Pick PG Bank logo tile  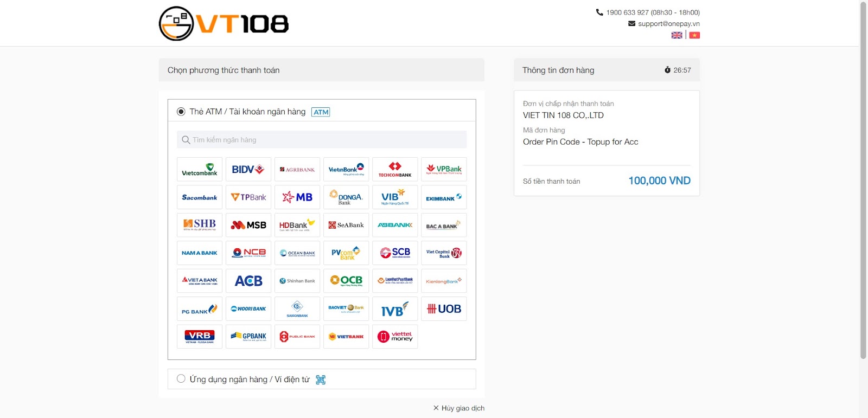(x=200, y=309)
